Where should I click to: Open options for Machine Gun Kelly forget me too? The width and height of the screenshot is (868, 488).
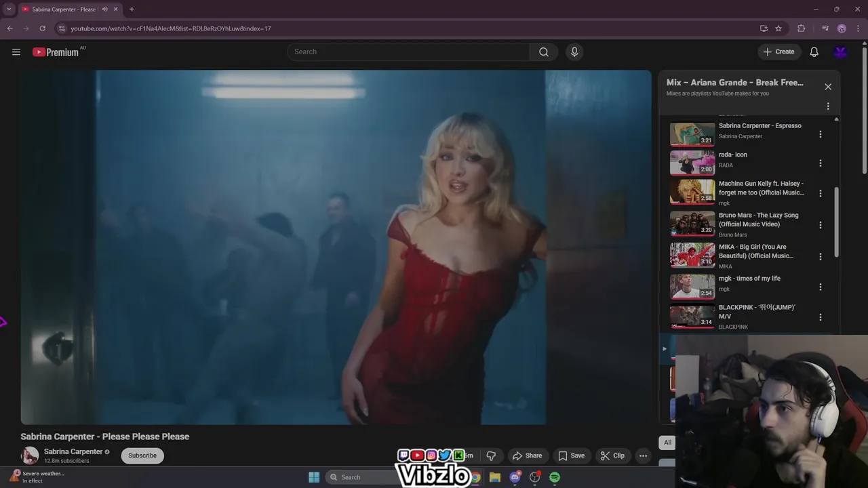click(820, 193)
